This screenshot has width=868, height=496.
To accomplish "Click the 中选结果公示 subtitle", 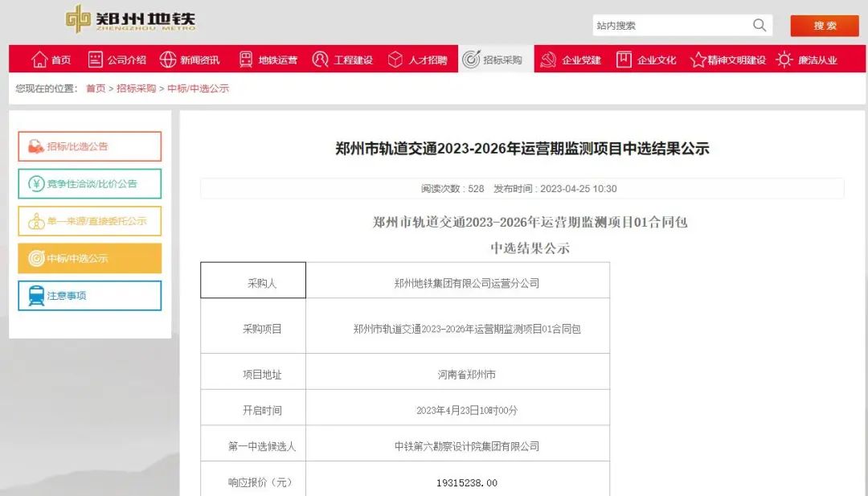I will [530, 248].
